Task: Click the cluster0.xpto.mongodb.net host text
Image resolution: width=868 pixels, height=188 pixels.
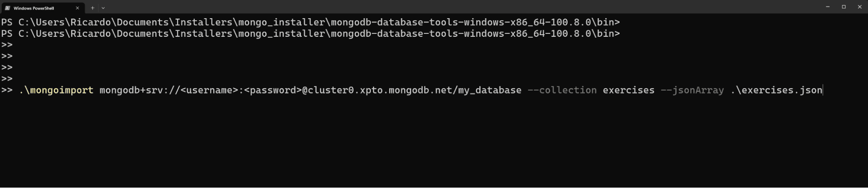Action: coord(380,90)
